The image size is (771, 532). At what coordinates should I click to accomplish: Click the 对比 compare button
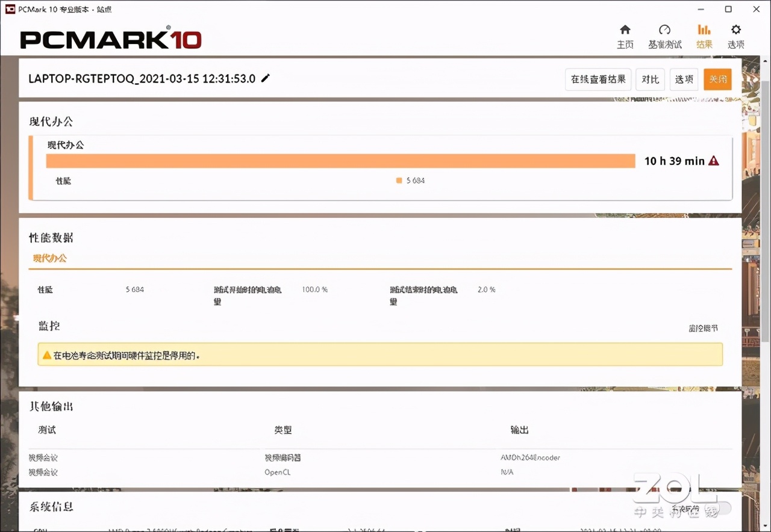(651, 79)
